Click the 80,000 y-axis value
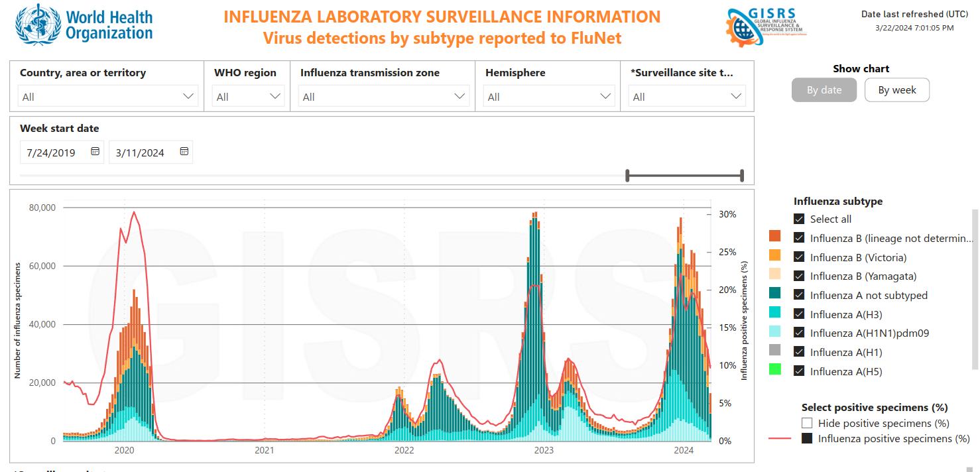 [x=42, y=207]
